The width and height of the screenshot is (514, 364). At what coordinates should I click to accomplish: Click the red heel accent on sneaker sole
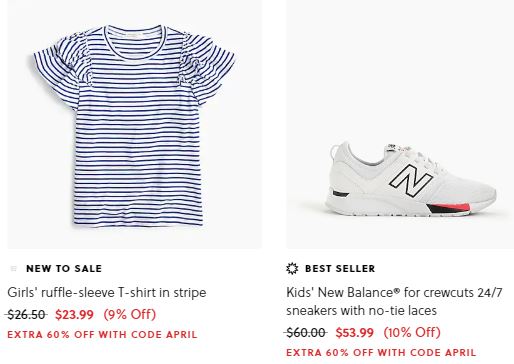point(457,208)
